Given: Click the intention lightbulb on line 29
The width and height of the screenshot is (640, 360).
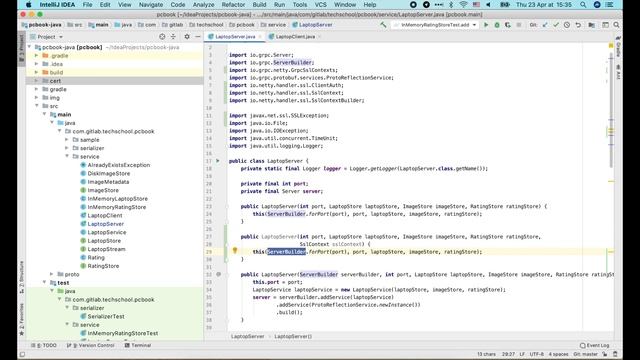Looking at the screenshot, I should click(x=235, y=251).
